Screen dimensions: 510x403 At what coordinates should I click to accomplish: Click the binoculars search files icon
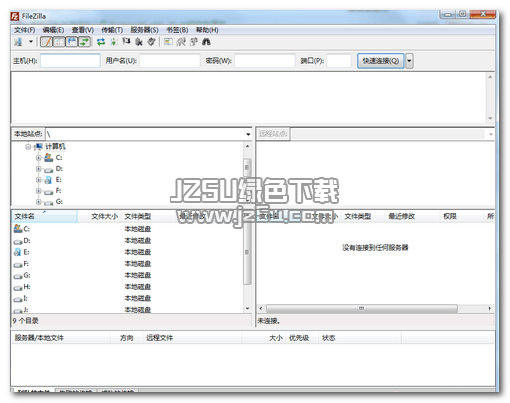[x=206, y=42]
